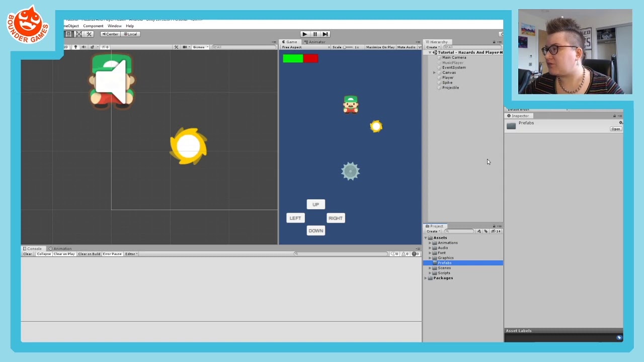Advance one frame with the Step button
The height and width of the screenshot is (362, 644).
(325, 34)
